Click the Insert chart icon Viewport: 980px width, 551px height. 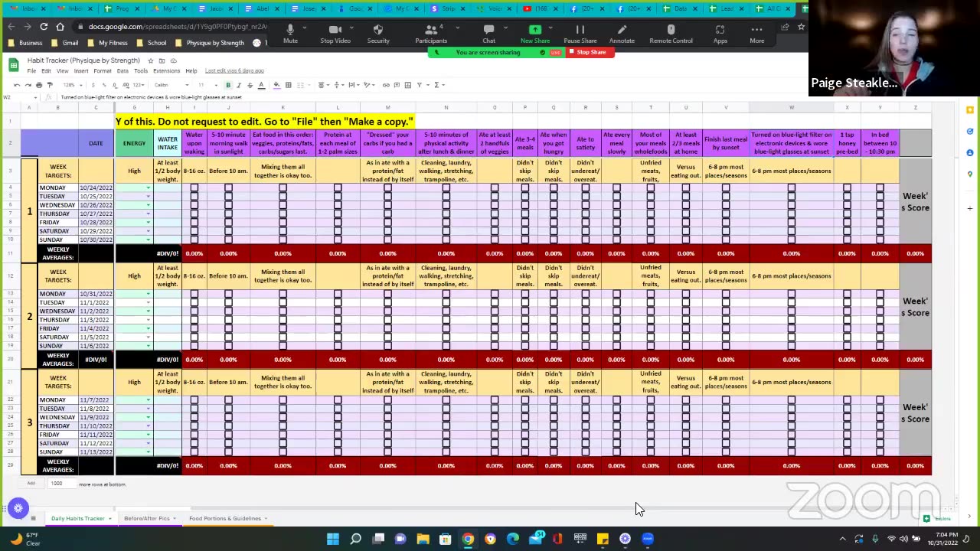pyautogui.click(x=407, y=85)
